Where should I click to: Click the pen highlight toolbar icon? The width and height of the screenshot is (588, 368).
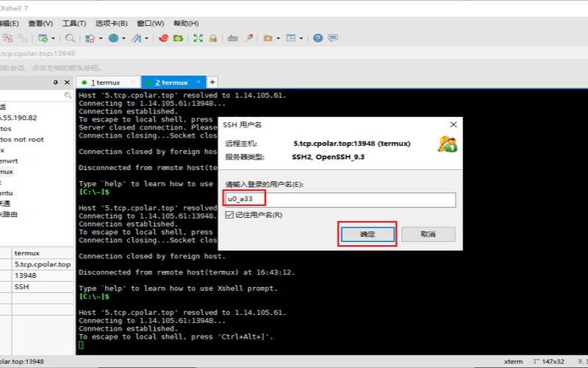(248, 38)
